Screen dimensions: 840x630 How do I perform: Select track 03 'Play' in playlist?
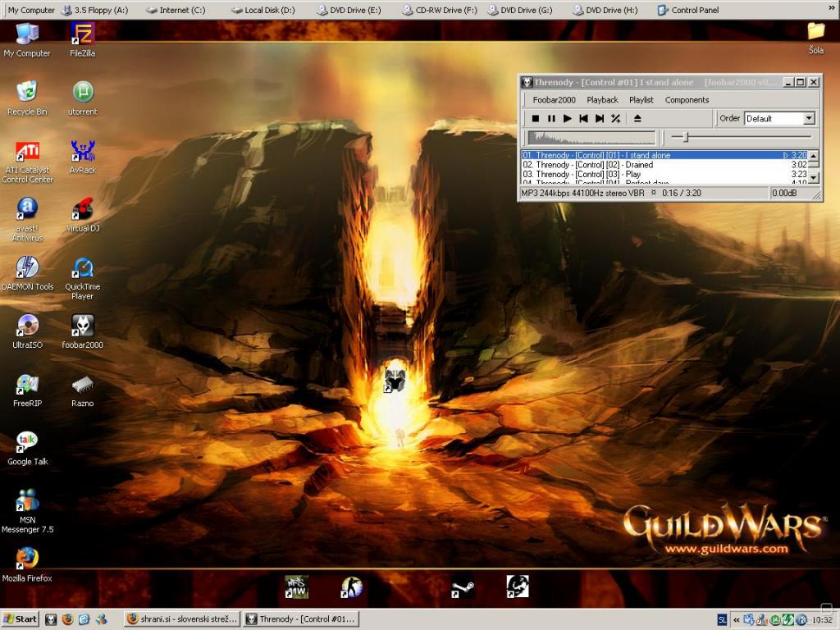click(664, 174)
